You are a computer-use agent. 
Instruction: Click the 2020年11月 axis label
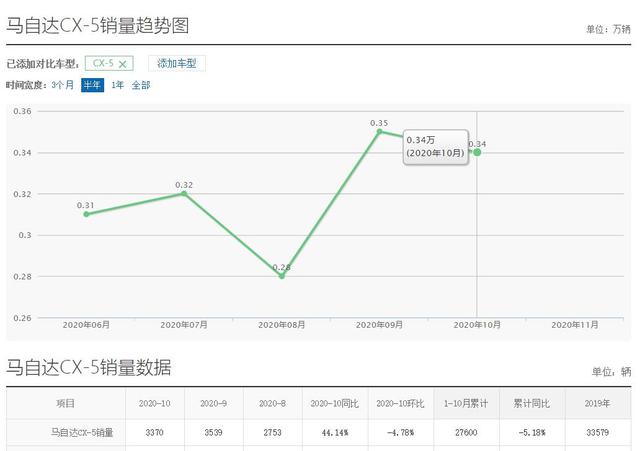coord(575,325)
